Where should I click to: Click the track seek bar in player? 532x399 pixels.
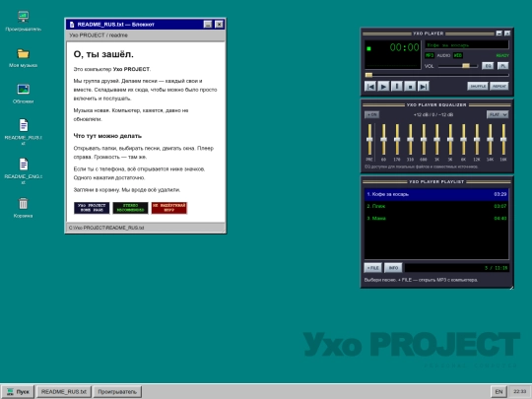coord(436,75)
